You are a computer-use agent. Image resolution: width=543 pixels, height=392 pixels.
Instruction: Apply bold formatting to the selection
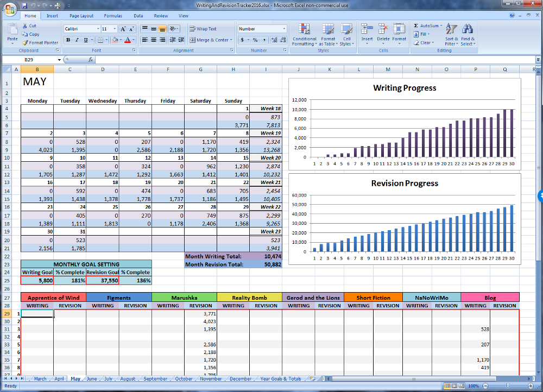[68, 40]
